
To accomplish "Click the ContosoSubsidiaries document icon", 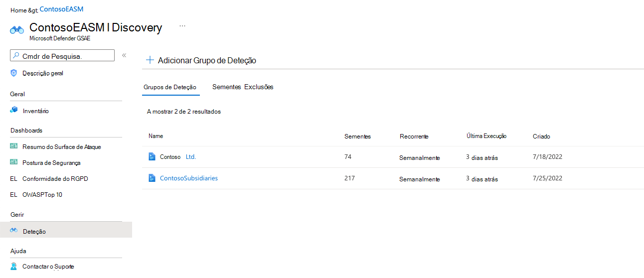I will tap(152, 178).
